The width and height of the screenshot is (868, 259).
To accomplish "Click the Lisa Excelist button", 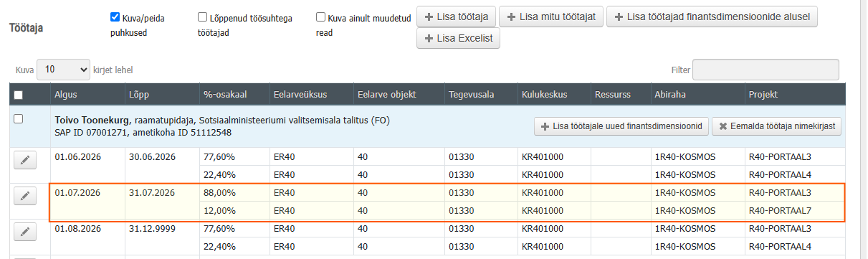I will (x=458, y=39).
